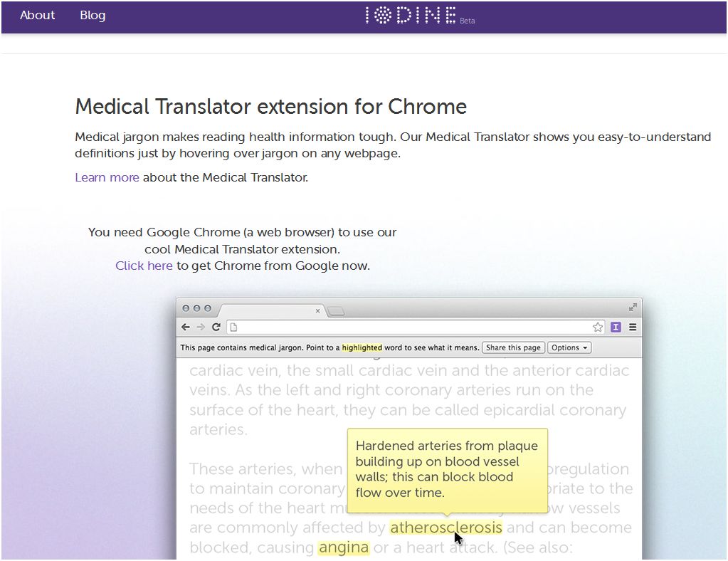Open the Options dropdown

569,347
